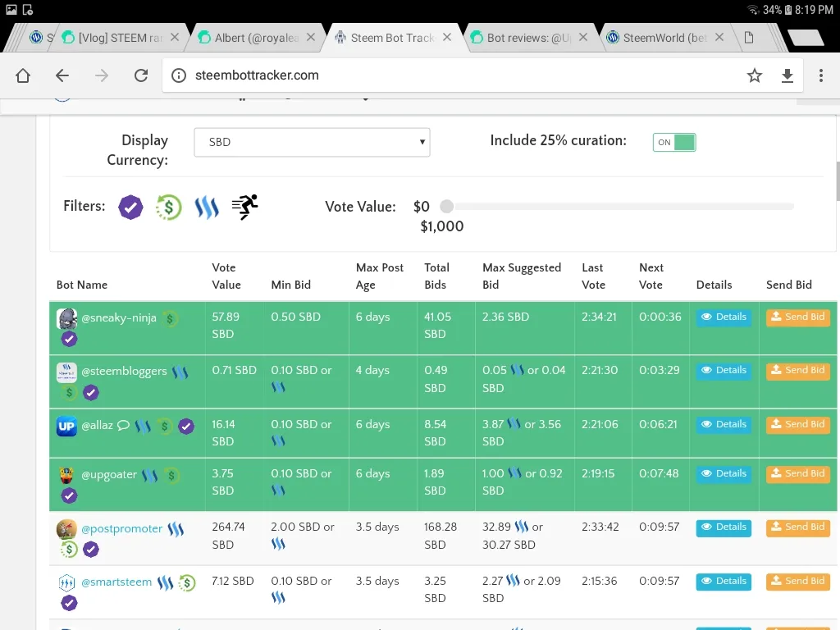Screen dimensions: 840x630
Task: Move the Vote Value slider handle
Action: point(447,206)
